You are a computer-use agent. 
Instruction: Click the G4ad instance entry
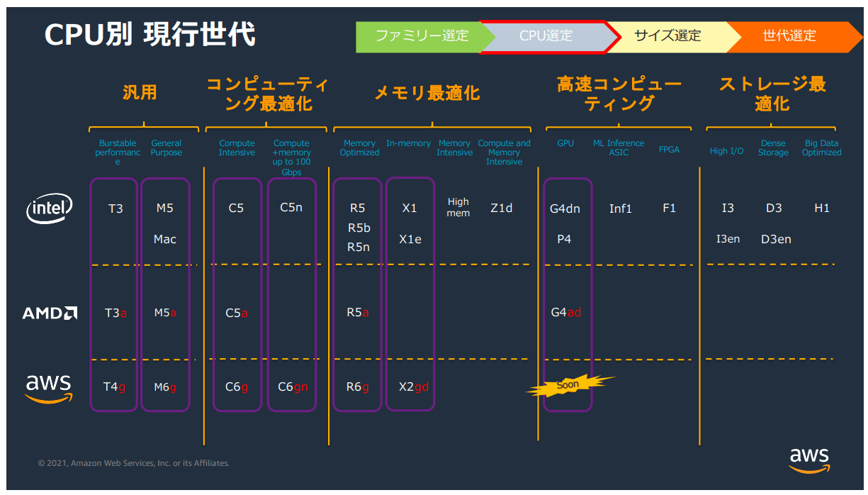(566, 312)
